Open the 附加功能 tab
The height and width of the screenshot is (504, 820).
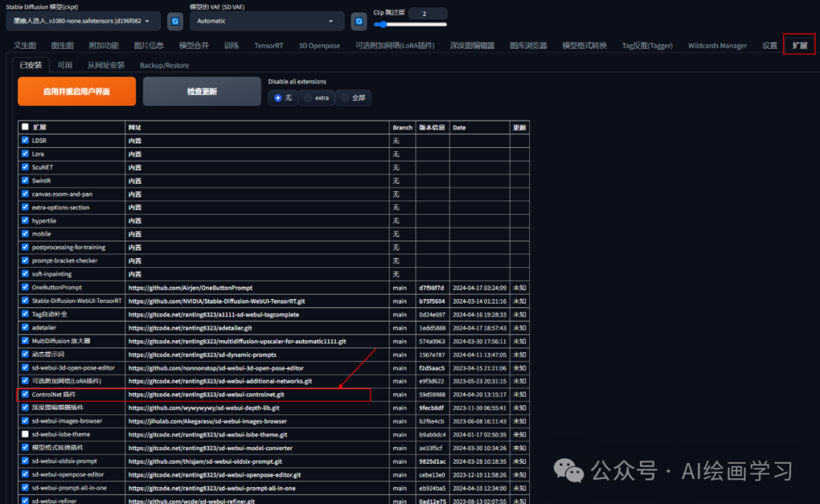[103, 46]
